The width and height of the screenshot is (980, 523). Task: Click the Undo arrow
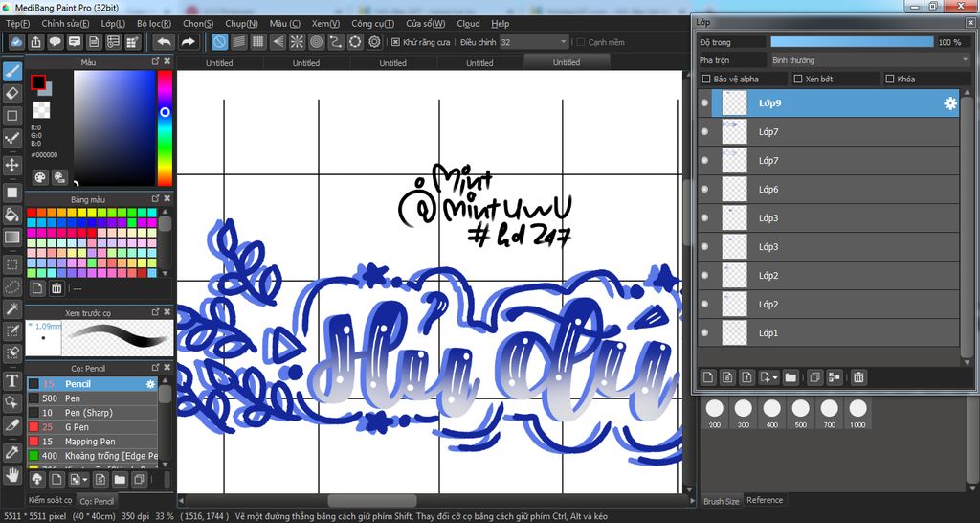point(165,42)
